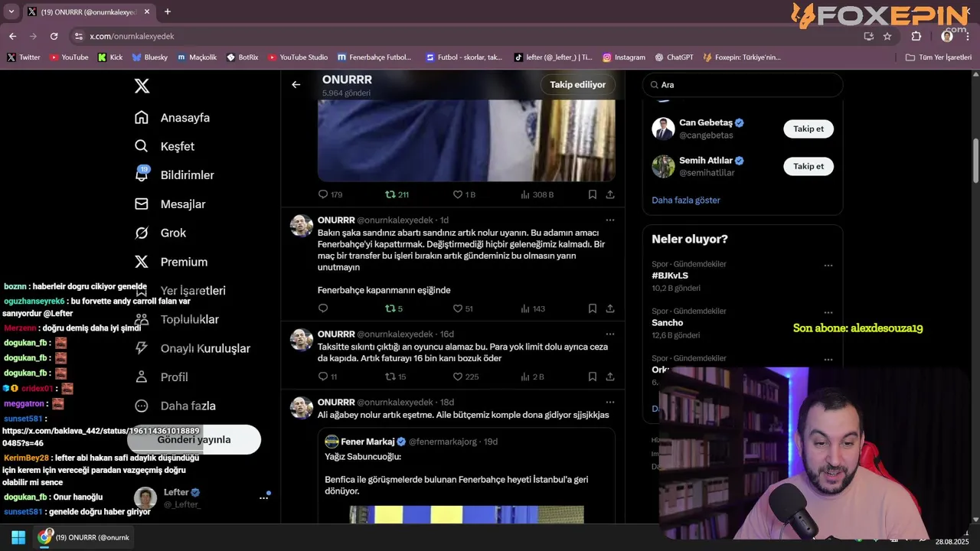Click the Grok icon in the sidebar
Screen dimensions: 980x551
coord(142,233)
